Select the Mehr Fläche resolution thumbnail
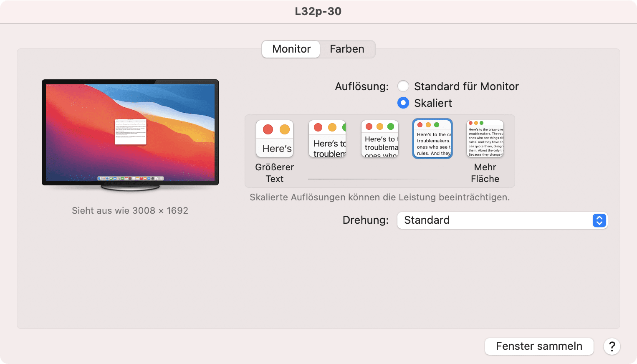 coord(485,139)
